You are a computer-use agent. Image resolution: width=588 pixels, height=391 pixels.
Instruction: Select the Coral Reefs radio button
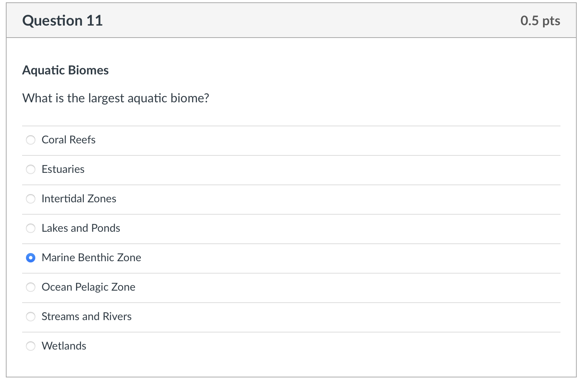click(x=31, y=140)
